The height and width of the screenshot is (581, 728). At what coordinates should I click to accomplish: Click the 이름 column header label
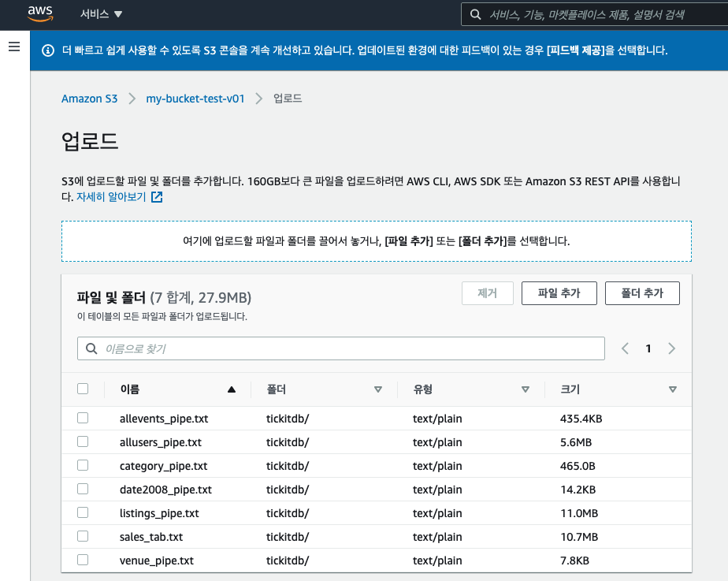pos(129,389)
